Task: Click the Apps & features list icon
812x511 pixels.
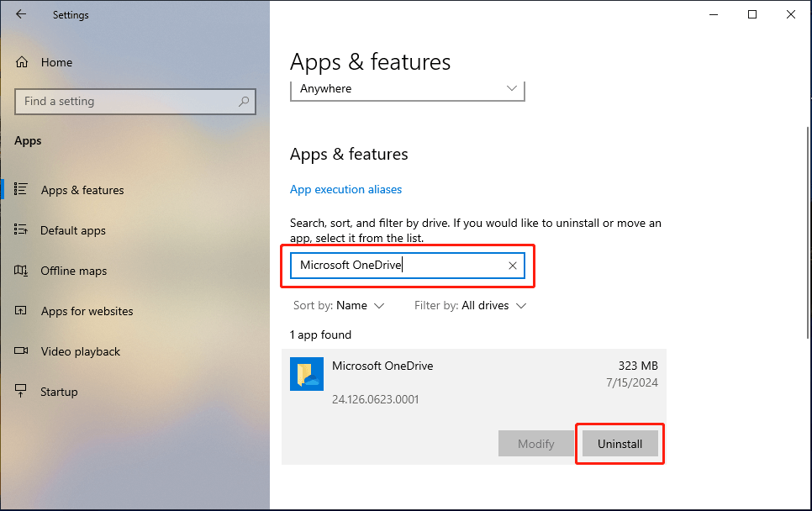Action: tap(21, 189)
